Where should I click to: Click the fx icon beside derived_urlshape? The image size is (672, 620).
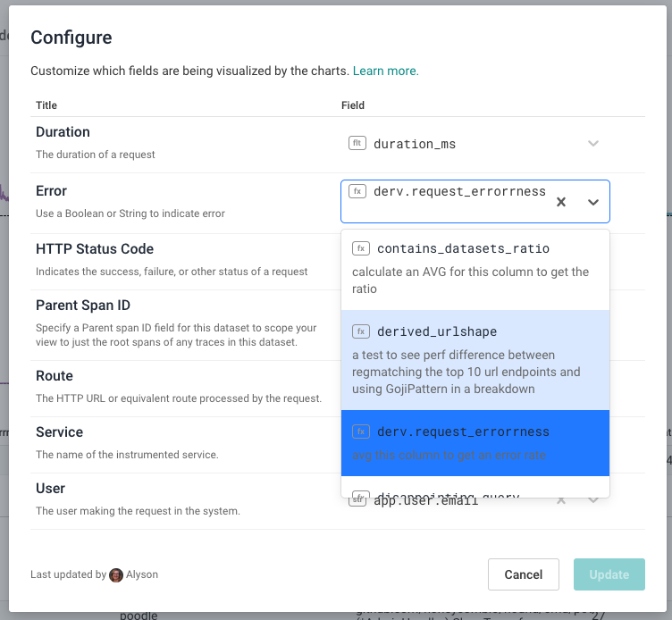pos(361,331)
